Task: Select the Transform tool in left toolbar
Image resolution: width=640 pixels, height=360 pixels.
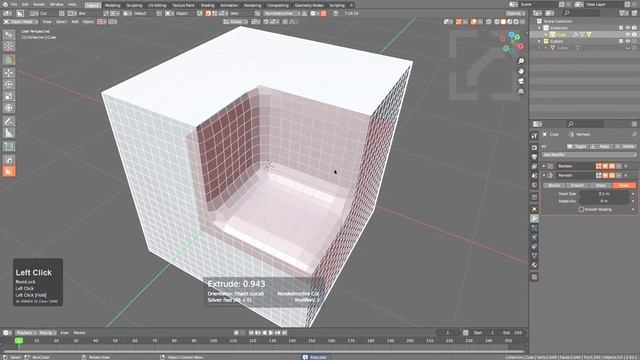Action: pyautogui.click(x=9, y=108)
